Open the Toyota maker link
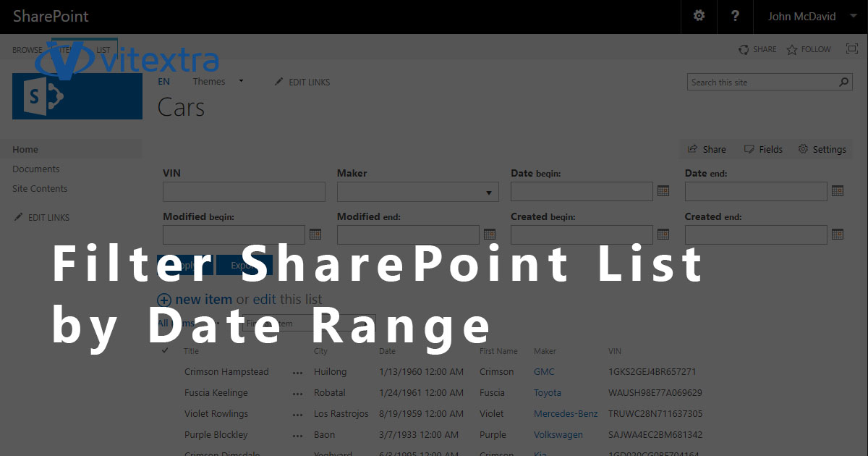This screenshot has width=868, height=456. pos(548,392)
